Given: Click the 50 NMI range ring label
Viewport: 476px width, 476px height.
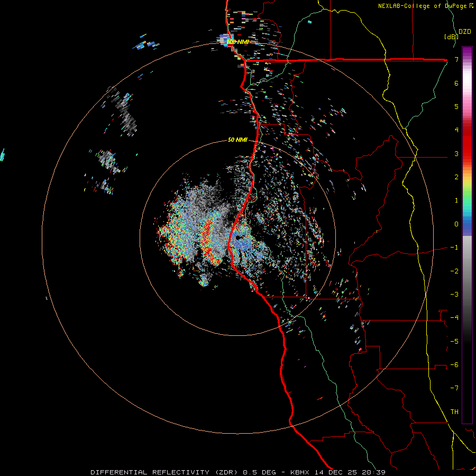Looking at the screenshot, I should [237, 140].
